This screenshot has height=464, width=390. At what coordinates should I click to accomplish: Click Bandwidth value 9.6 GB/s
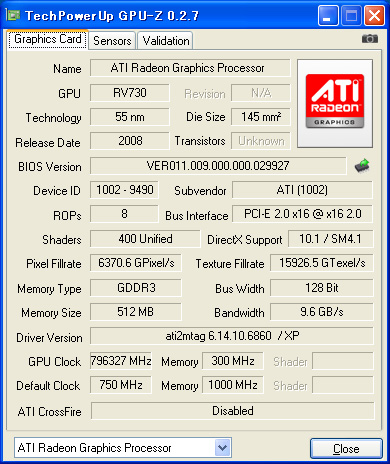(322, 312)
